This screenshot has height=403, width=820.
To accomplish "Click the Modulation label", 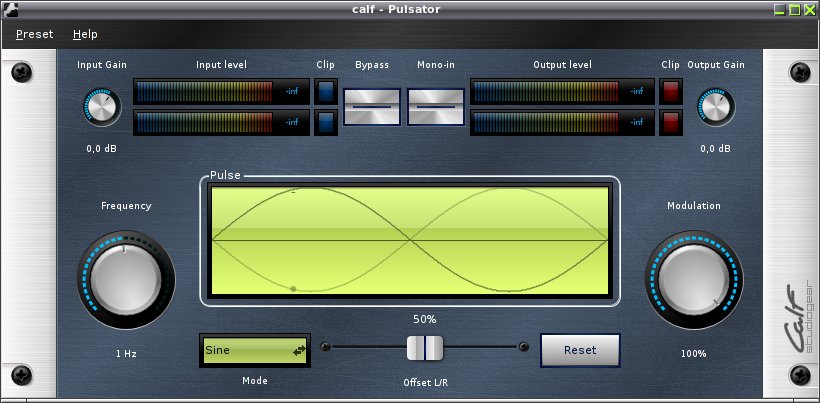I will point(693,206).
